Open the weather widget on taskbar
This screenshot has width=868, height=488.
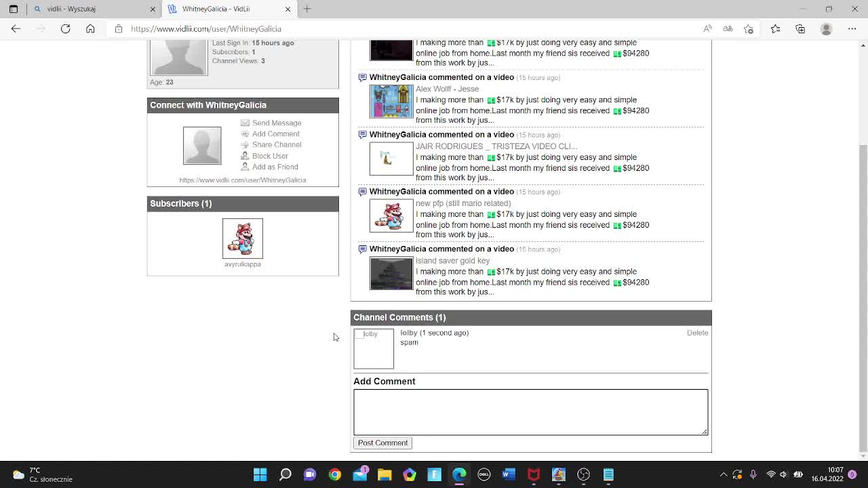point(42,474)
